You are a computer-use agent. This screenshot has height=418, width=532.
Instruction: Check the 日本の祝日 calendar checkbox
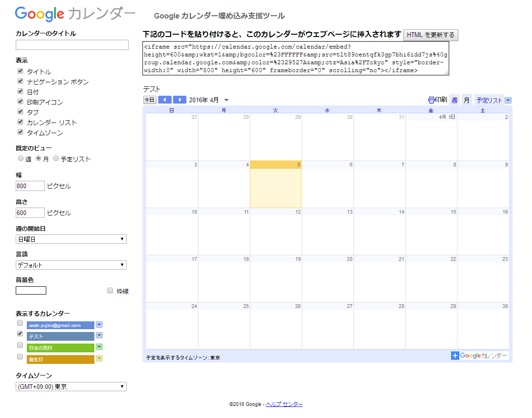pyautogui.click(x=20, y=345)
